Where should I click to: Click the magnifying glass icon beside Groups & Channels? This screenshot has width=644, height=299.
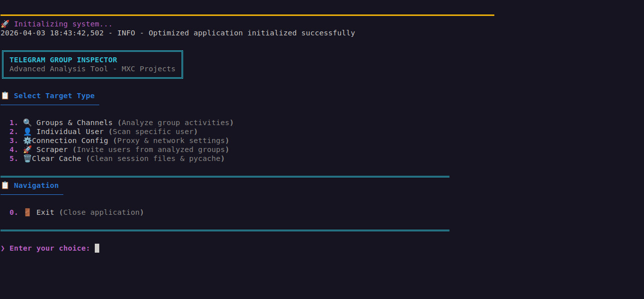click(x=27, y=123)
